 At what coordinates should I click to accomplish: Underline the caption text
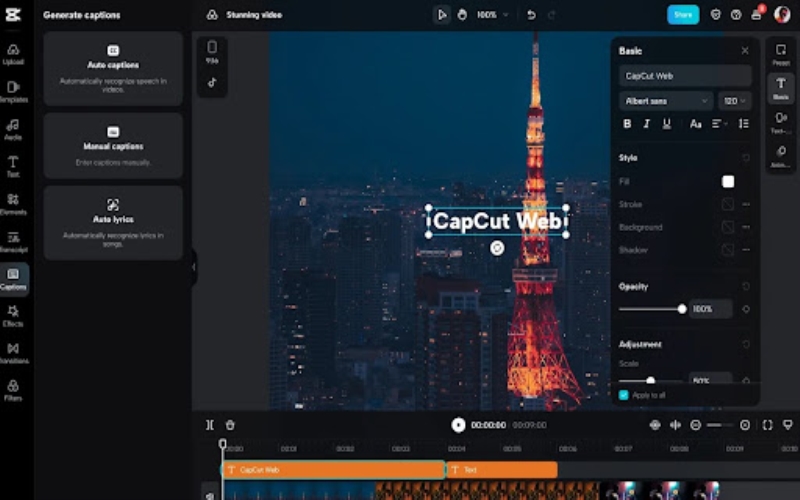coord(666,124)
